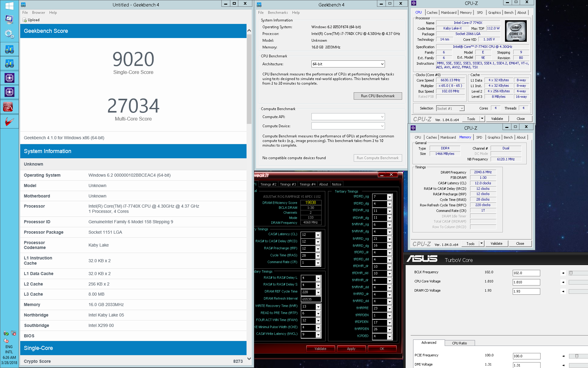Open File menu in Untitled Geekbench window
The height and width of the screenshot is (368, 588).
click(25, 13)
